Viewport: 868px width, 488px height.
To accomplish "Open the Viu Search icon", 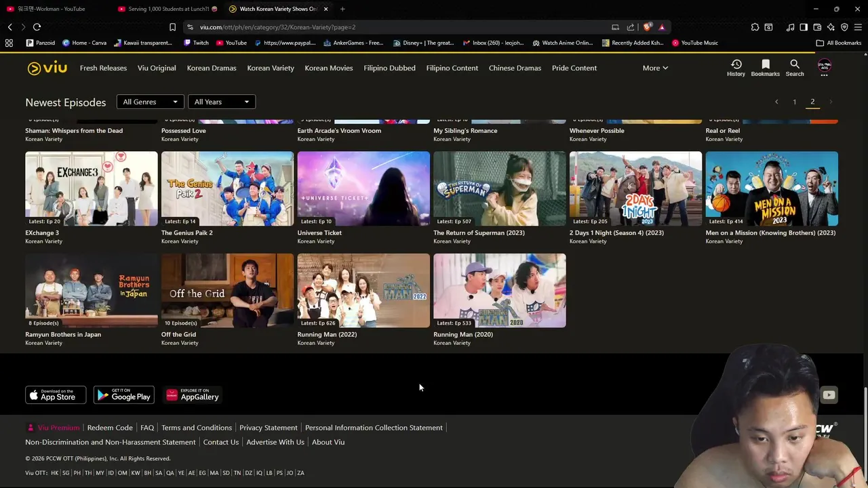I will click(795, 68).
